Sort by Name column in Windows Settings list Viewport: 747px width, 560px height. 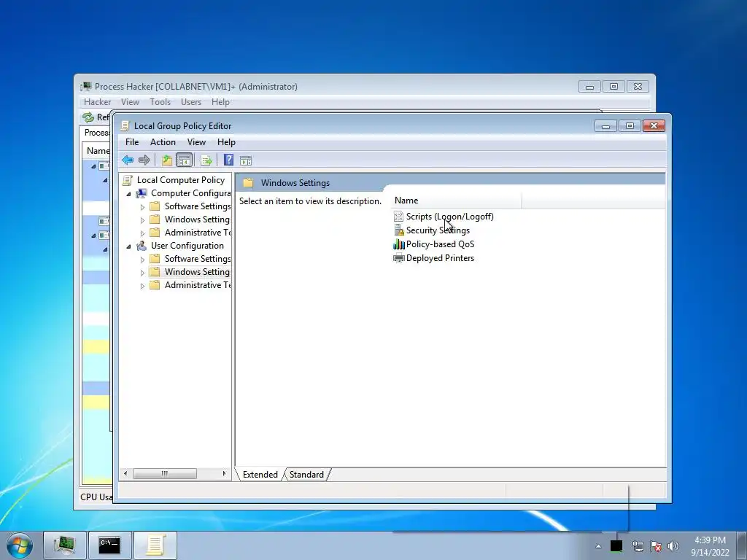456,201
